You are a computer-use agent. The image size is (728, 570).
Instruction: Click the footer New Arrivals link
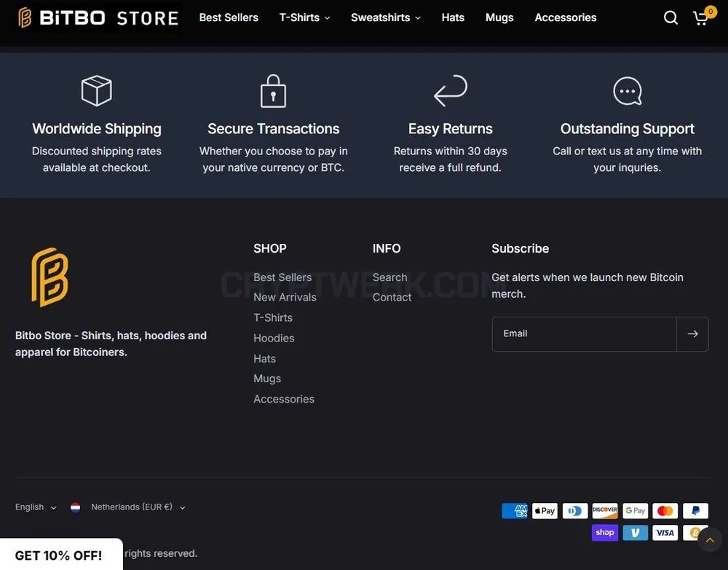(285, 297)
